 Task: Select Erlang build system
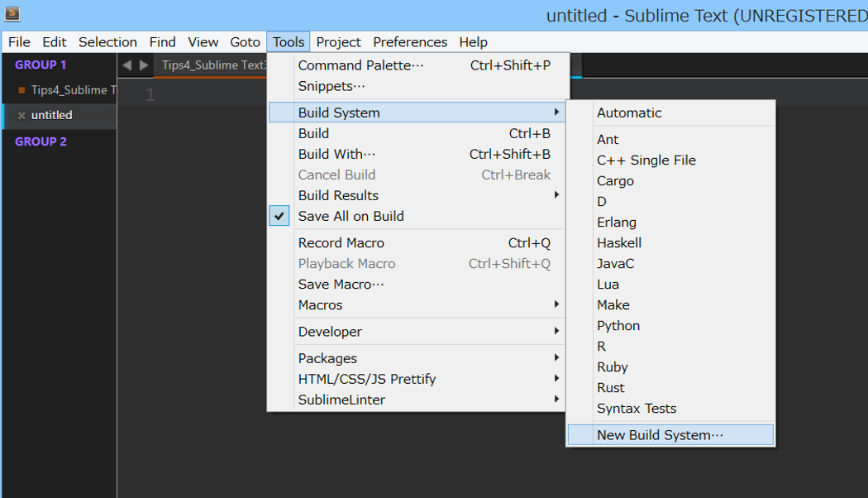coord(670,223)
